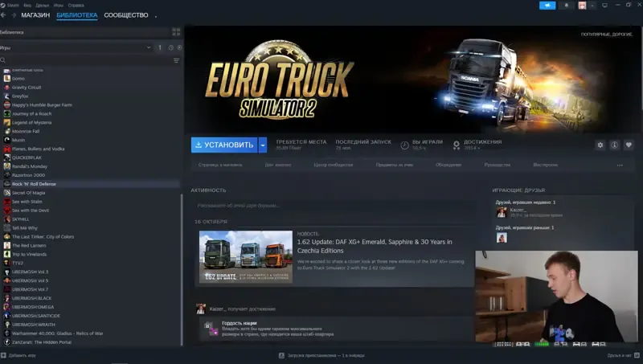Expand the dropdown arrow next to УСТАНОВИТЬ
The width and height of the screenshot is (643, 364).
263,145
